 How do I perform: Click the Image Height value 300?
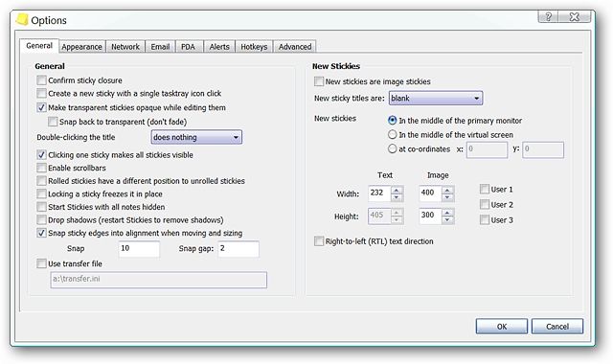click(x=430, y=216)
